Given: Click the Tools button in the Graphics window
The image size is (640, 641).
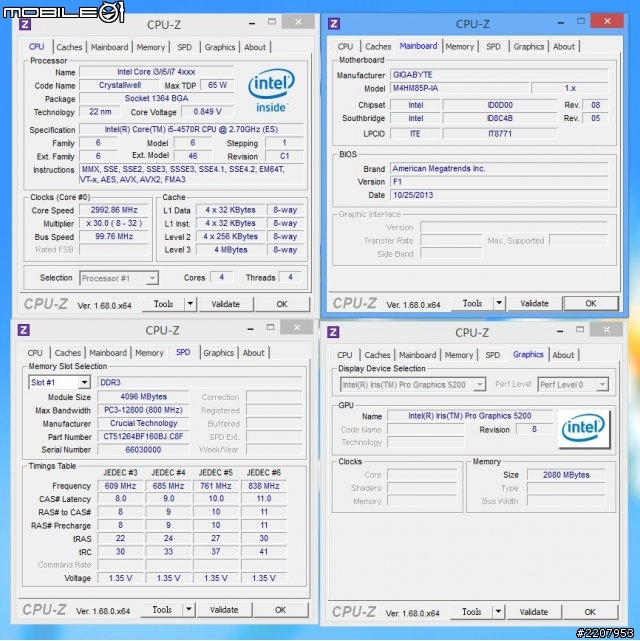Looking at the screenshot, I should [472, 612].
